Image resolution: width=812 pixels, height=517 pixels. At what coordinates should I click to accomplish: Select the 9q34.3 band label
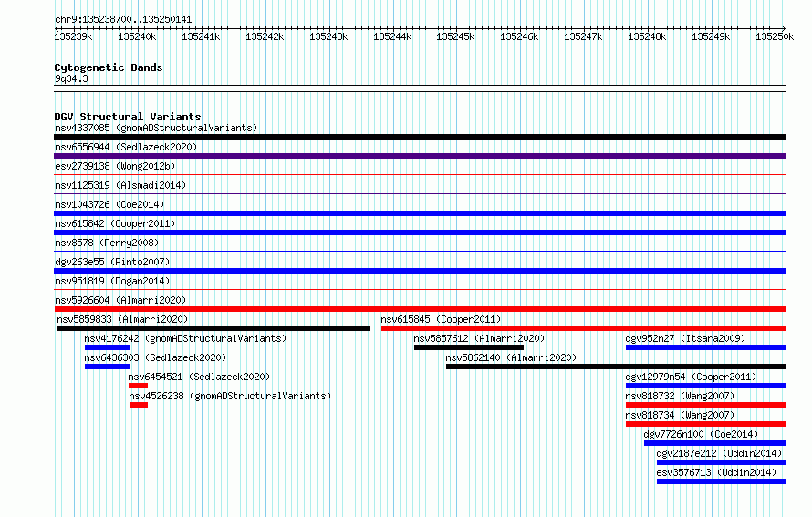click(x=71, y=78)
